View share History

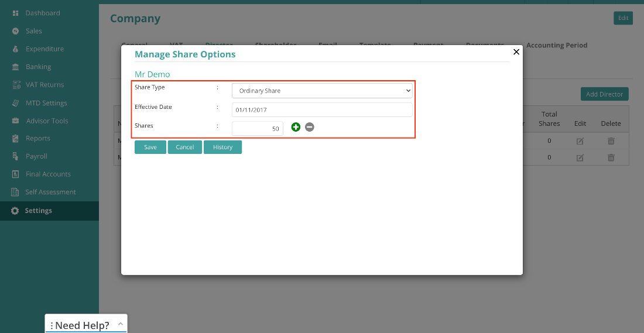(x=222, y=147)
